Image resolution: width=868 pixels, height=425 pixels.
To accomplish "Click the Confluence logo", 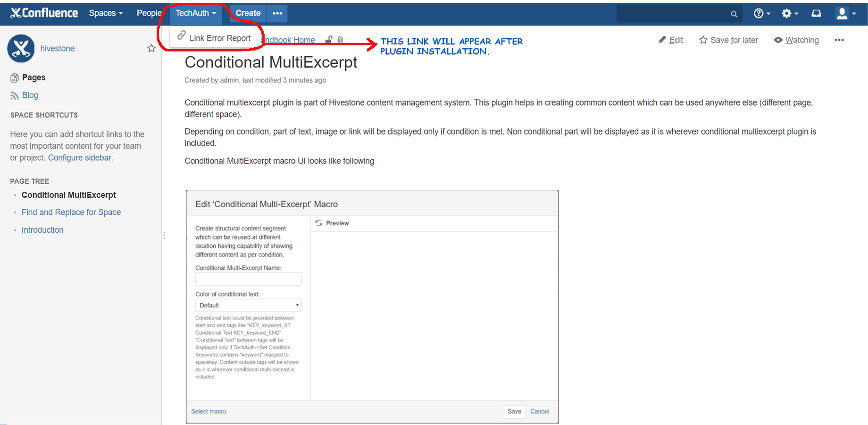I will click(44, 13).
